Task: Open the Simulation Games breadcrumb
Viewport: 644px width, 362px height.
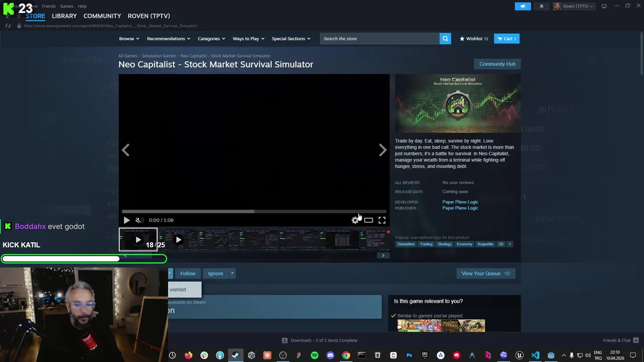Action: pos(158,56)
